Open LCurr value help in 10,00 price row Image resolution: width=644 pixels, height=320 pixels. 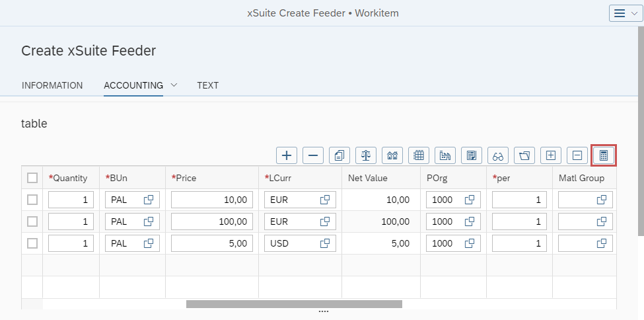[325, 200]
